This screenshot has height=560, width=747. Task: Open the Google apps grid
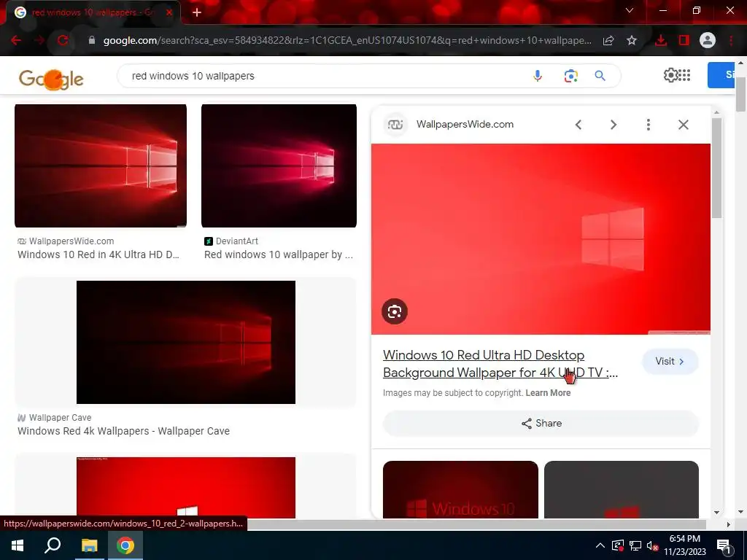[x=684, y=75]
